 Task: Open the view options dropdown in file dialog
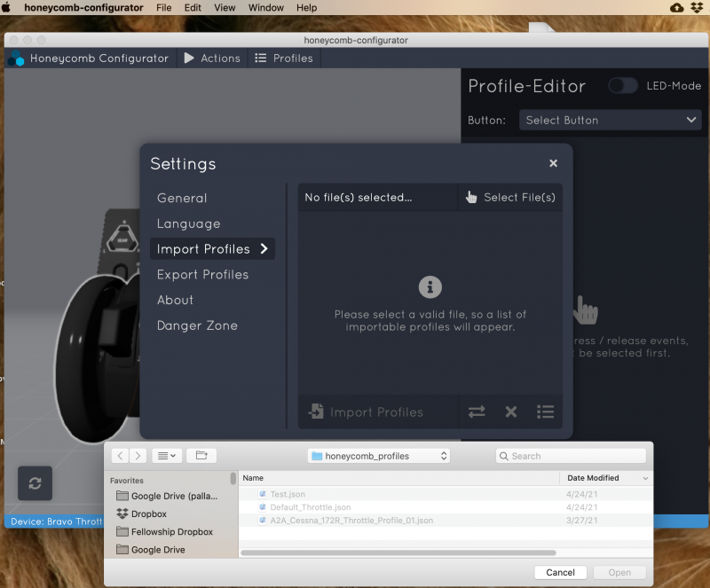[167, 456]
